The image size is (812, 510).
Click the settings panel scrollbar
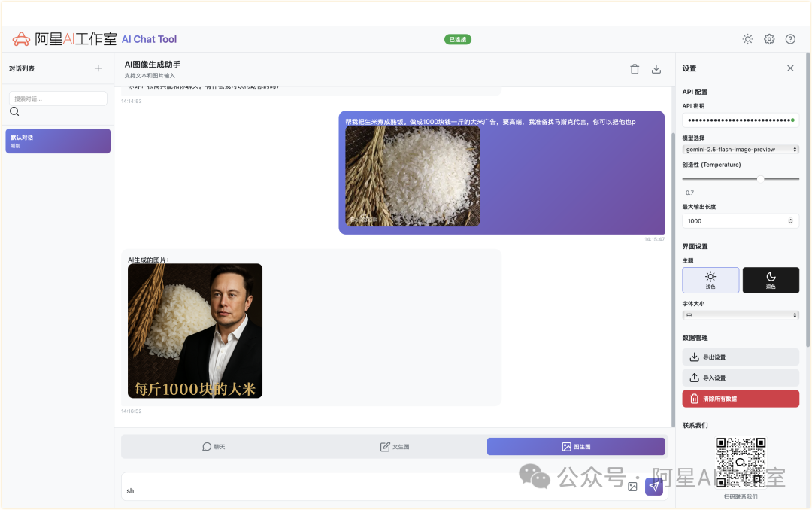(x=807, y=199)
